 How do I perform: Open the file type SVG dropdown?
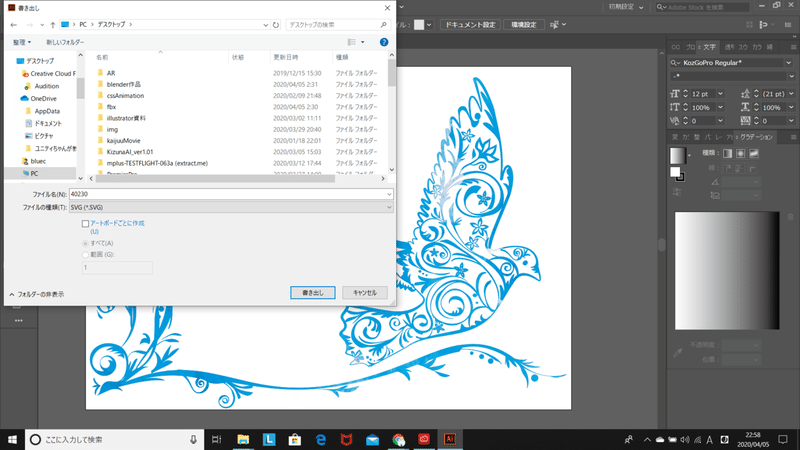point(231,207)
